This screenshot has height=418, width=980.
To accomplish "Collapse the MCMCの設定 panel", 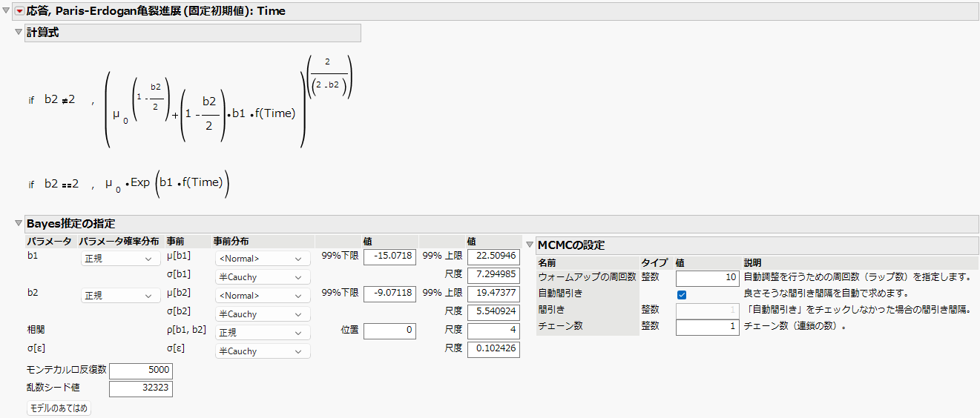I will [x=530, y=245].
